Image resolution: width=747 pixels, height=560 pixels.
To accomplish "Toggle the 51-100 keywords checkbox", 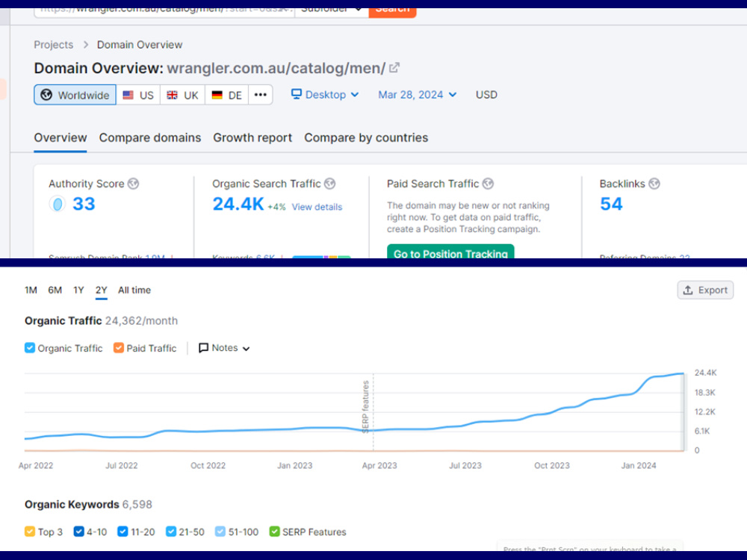I will (x=220, y=532).
